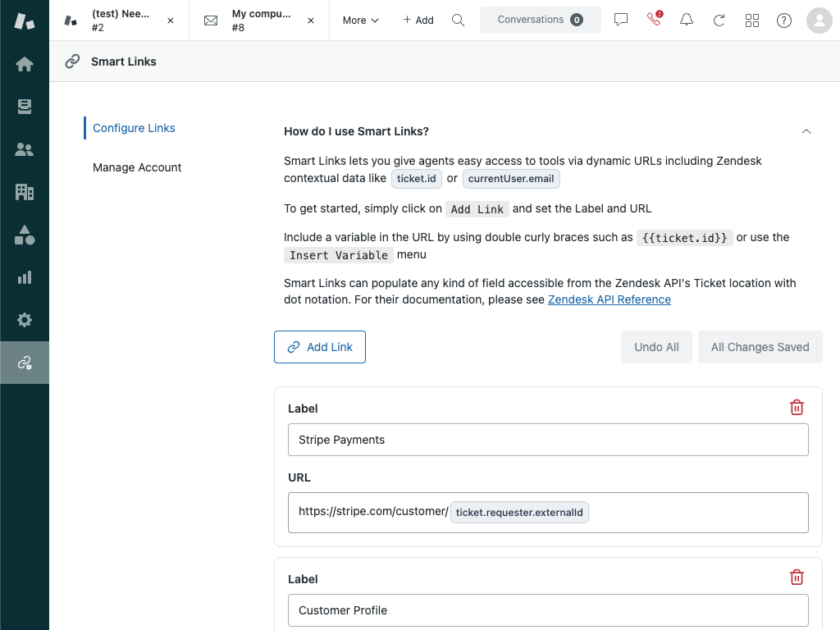
Task: Open the user profile avatar menu
Action: tap(819, 20)
